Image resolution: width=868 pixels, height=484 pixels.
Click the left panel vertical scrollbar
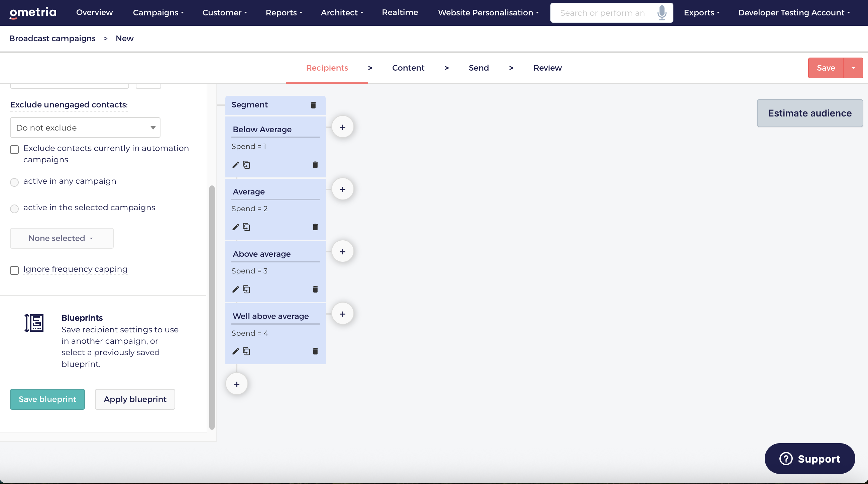coord(212,307)
